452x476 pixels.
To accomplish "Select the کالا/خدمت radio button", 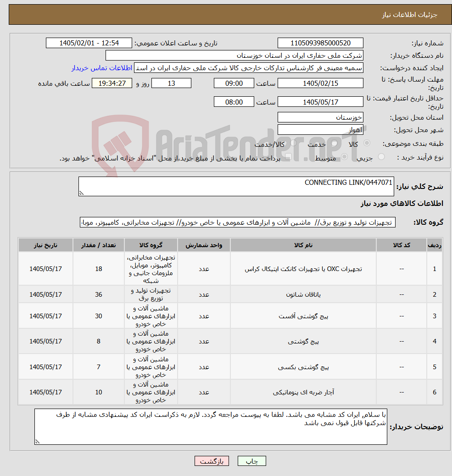I will tap(293, 143).
